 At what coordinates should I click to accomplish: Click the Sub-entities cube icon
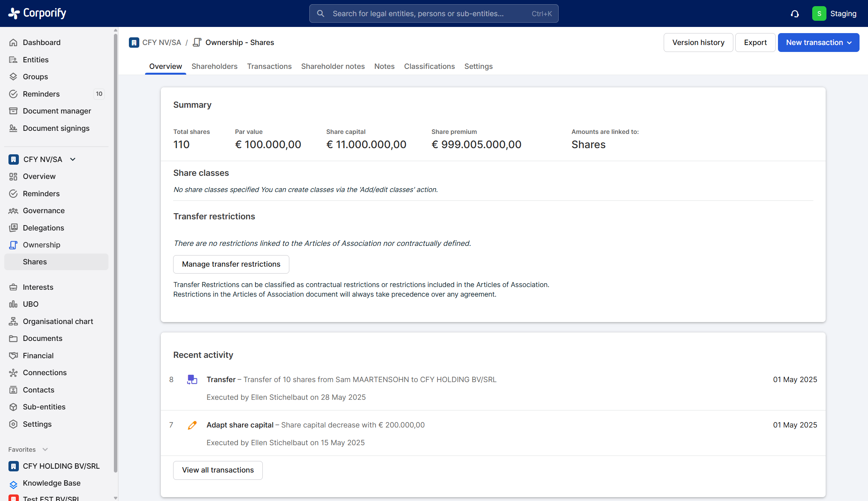[13, 407]
